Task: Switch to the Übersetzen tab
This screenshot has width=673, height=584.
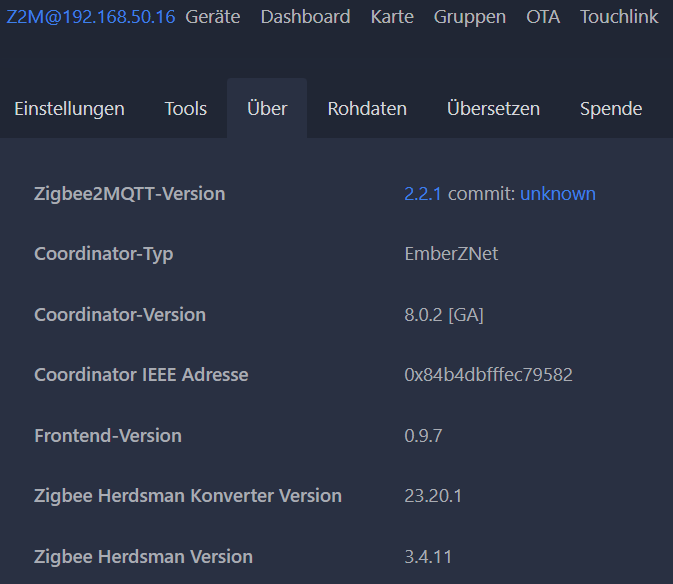Action: (x=493, y=109)
